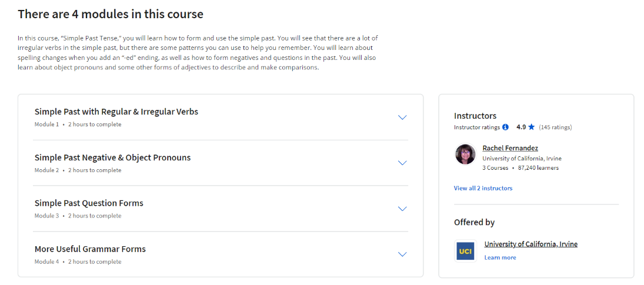
Task: Select the More Useful Grammar Forms title
Action: coord(90,249)
